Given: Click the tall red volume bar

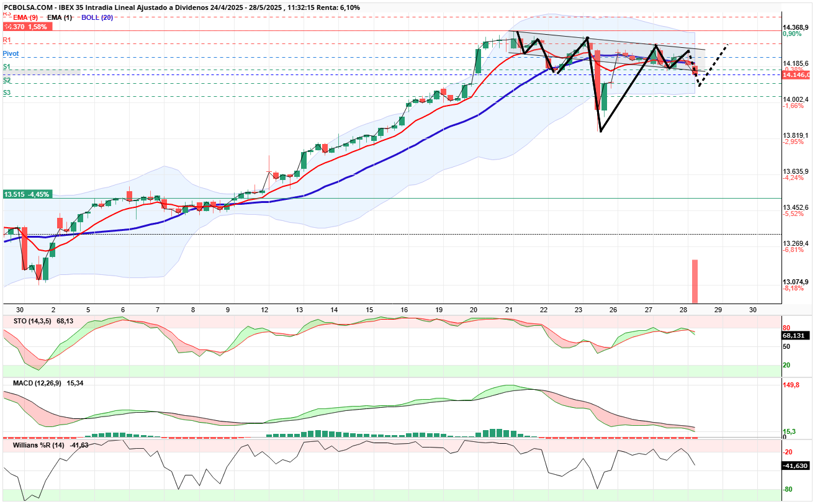Looking at the screenshot, I should (695, 281).
